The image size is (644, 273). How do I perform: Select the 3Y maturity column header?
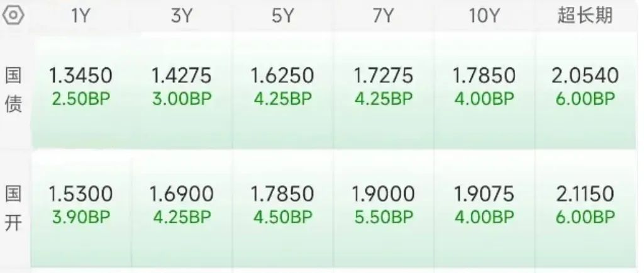181,16
